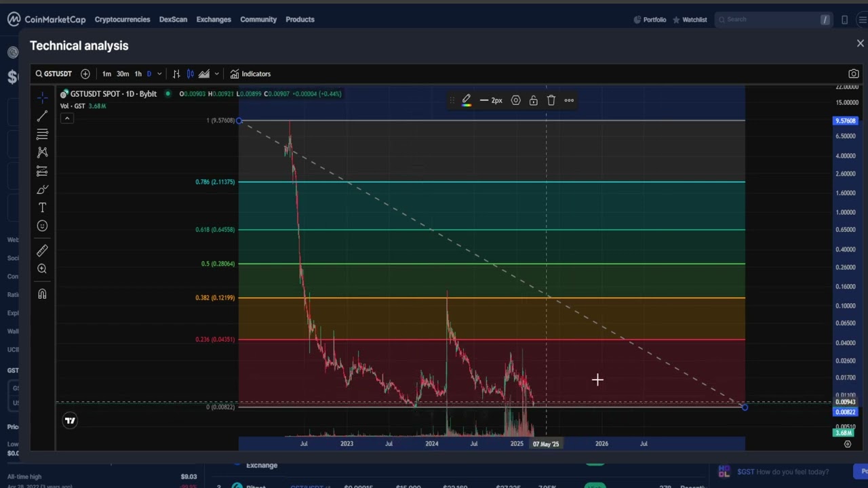Expand the timeframe dropdown arrow
Viewport: 868px width, 488px height.
[159, 74]
